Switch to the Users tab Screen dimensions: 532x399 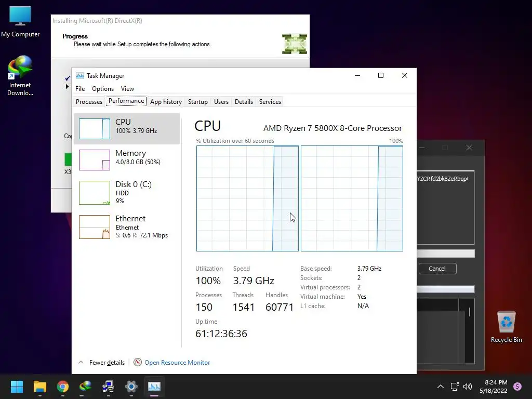tap(221, 101)
